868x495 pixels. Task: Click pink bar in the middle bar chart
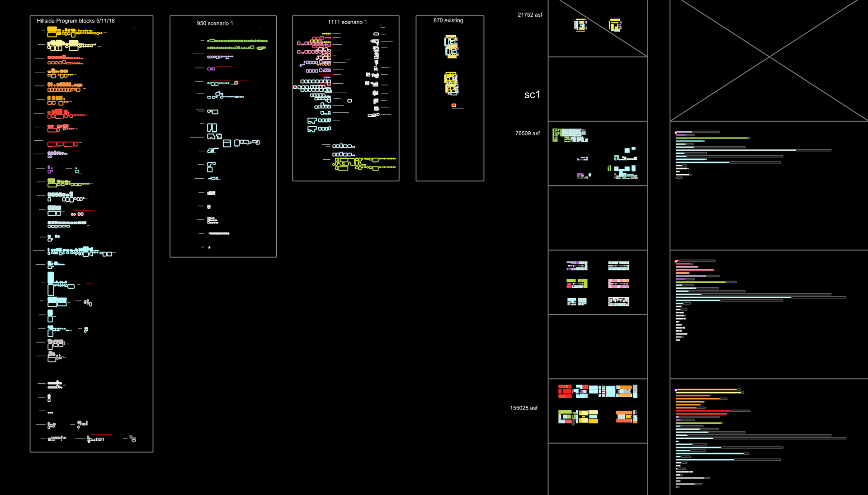point(694,270)
